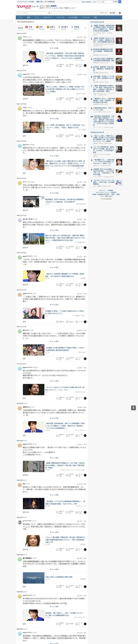Screen dimensions: 138x644
Task: Select 中道 topic filter
Action: 30,28
